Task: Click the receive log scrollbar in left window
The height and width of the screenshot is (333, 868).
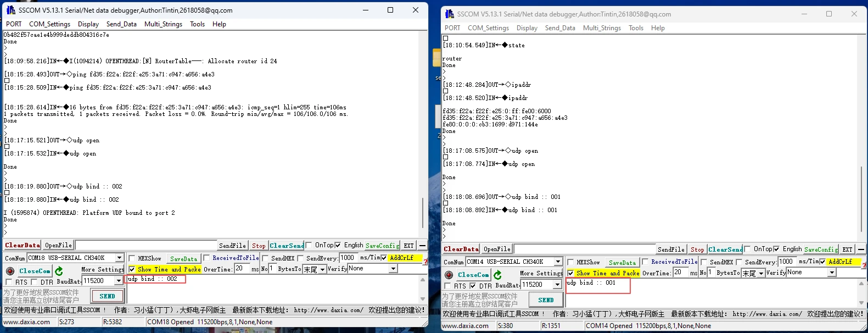Action: pos(422,212)
